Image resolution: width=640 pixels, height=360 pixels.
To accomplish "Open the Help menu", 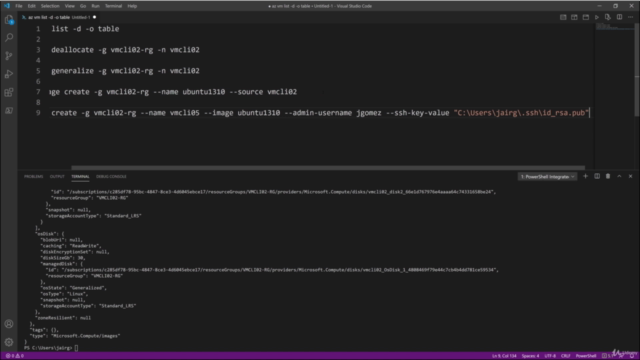I will (132, 6).
